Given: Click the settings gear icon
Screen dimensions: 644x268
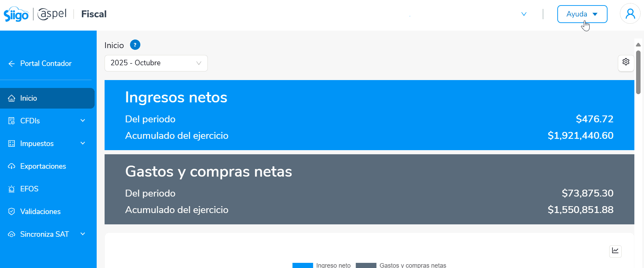Looking at the screenshot, I should [x=626, y=62].
